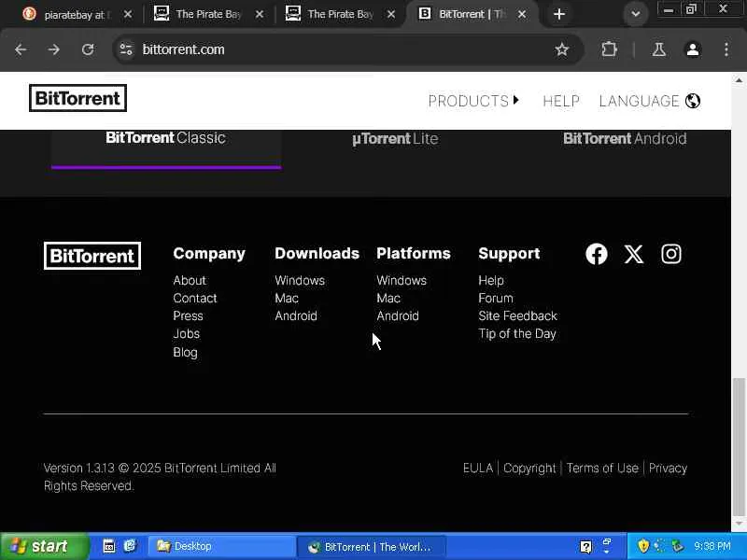Screen dimensions: 747x560
Task: Open the About link under Company
Action: click(x=190, y=281)
